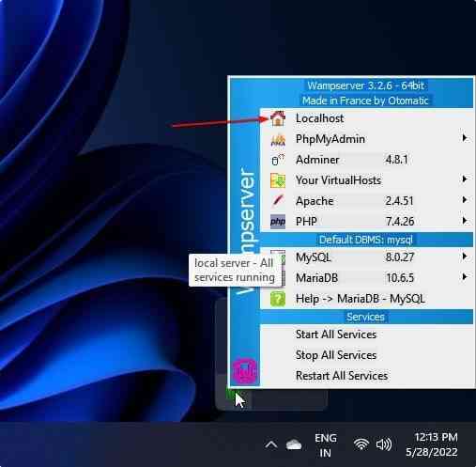The image size is (476, 467).
Task: Open the speaker volume tray icon
Action: click(384, 444)
